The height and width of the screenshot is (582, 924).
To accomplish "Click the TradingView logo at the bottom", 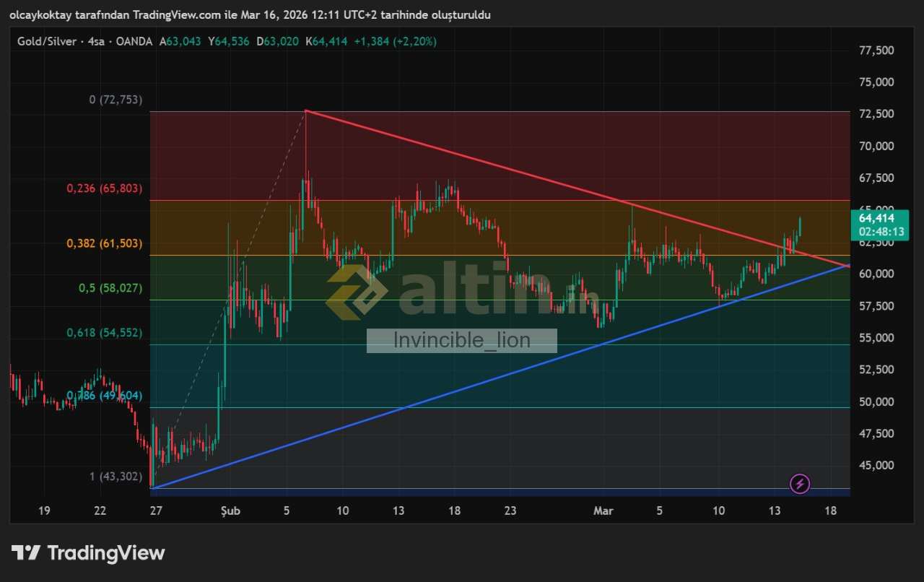I will (88, 553).
